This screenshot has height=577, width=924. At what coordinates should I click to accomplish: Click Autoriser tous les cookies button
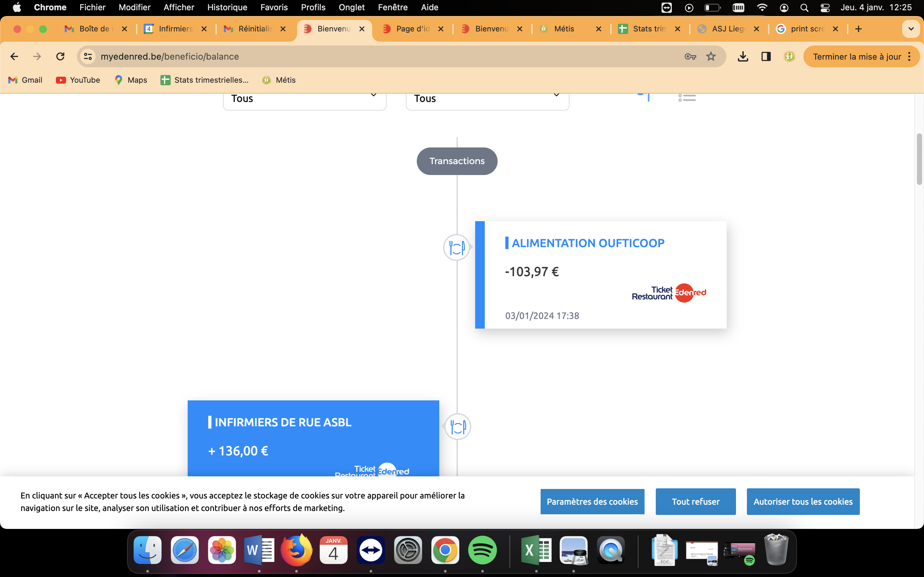click(803, 501)
